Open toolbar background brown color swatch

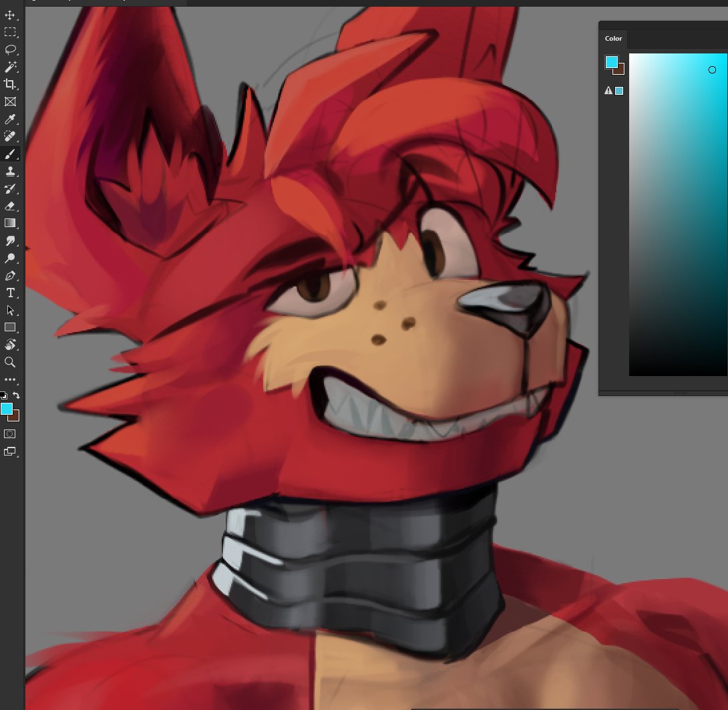tap(15, 417)
